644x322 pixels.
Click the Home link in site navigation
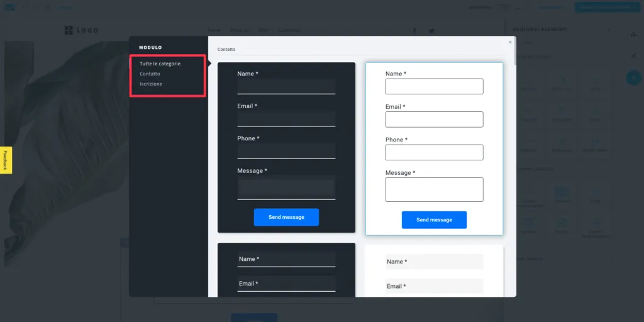tap(214, 30)
